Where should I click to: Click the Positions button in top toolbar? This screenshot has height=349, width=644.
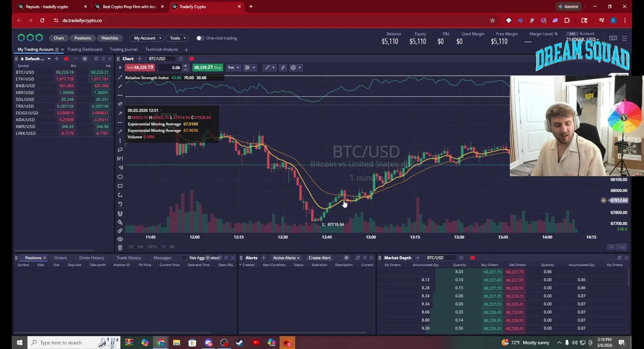[82, 38]
